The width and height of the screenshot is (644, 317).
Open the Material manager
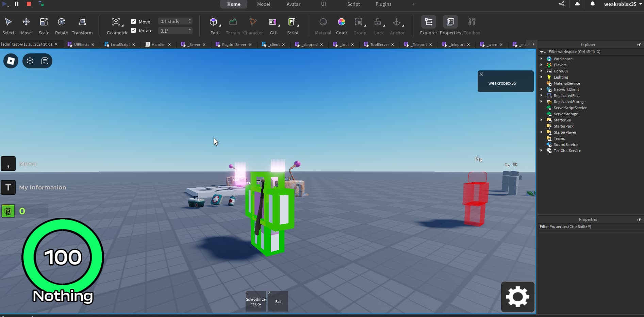point(323,26)
